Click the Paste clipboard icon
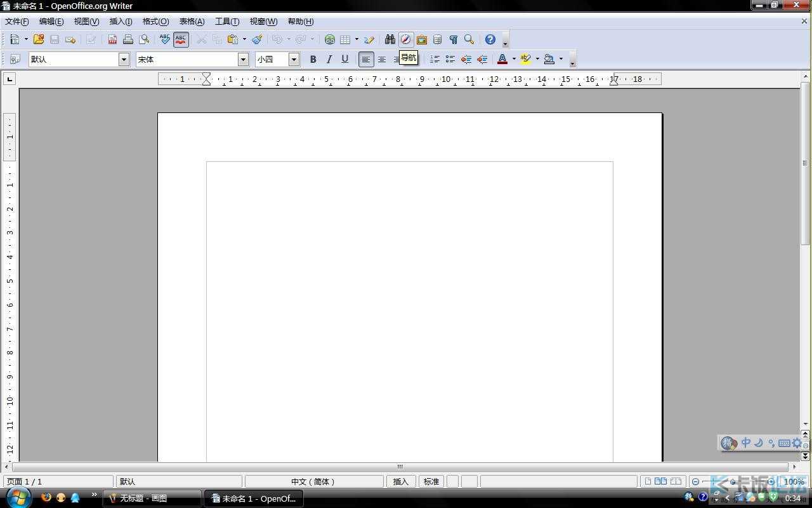 (x=233, y=39)
